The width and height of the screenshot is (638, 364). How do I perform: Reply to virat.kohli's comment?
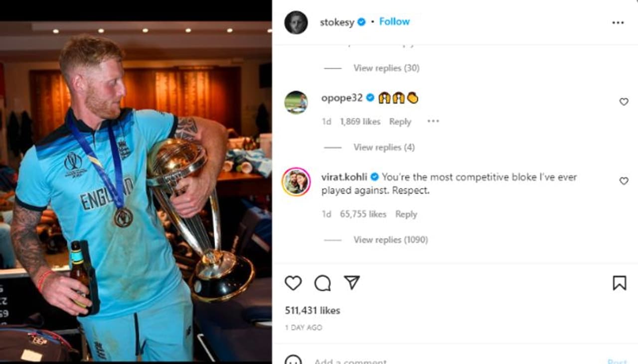(x=406, y=214)
